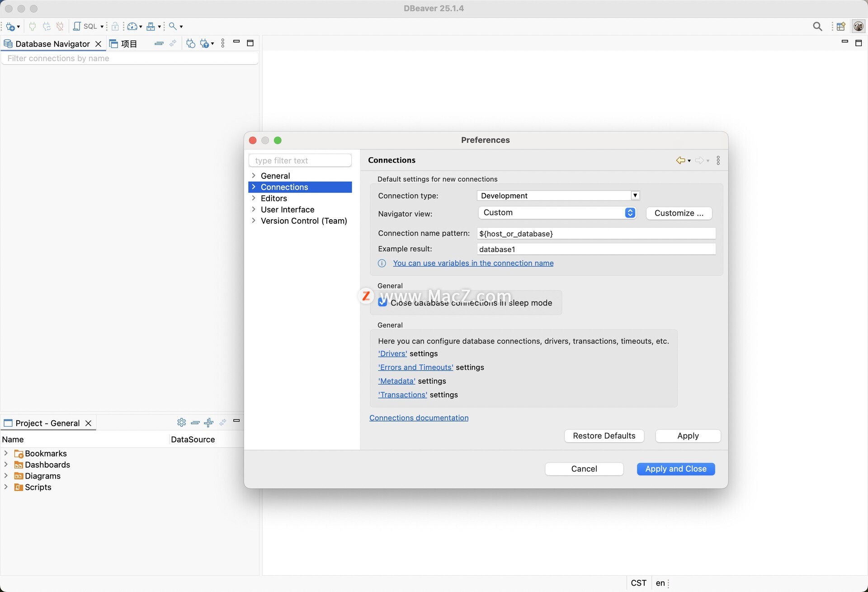
Task: Focus Connection name pattern field
Action: tap(596, 234)
